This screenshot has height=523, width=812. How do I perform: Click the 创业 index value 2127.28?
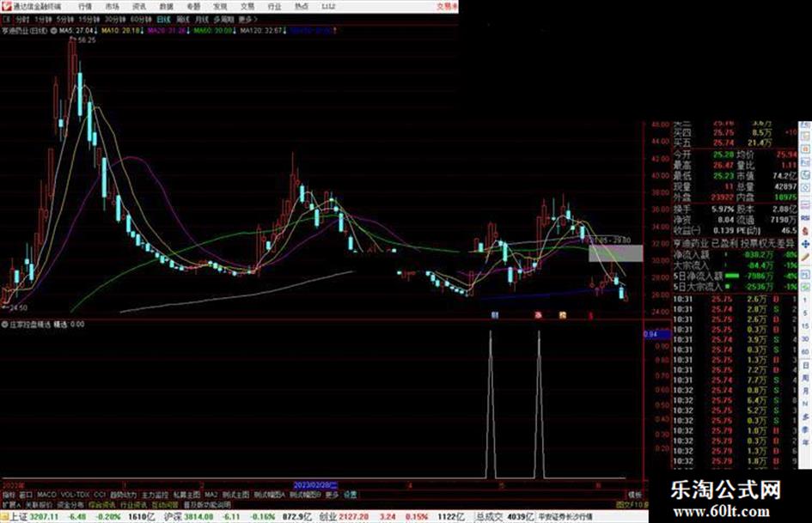(x=354, y=517)
